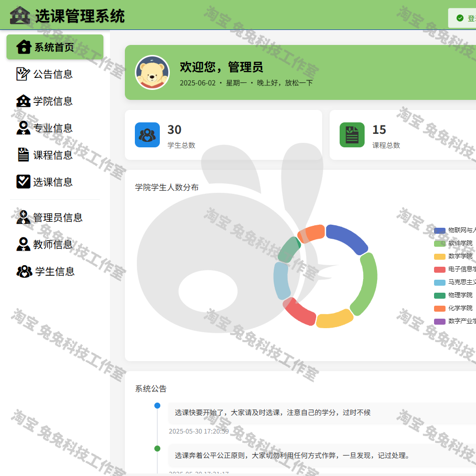The width and height of the screenshot is (476, 476).
Task: Navigate to 课程信息 page
Action: pos(55,155)
